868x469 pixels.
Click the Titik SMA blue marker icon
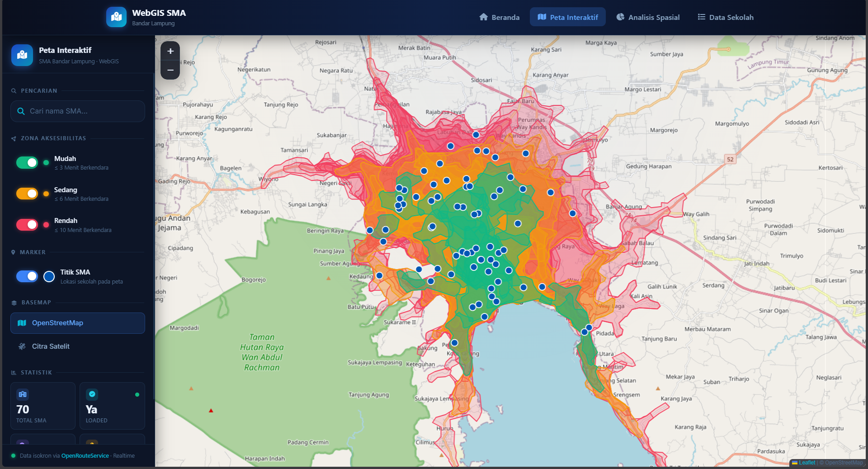coord(49,276)
